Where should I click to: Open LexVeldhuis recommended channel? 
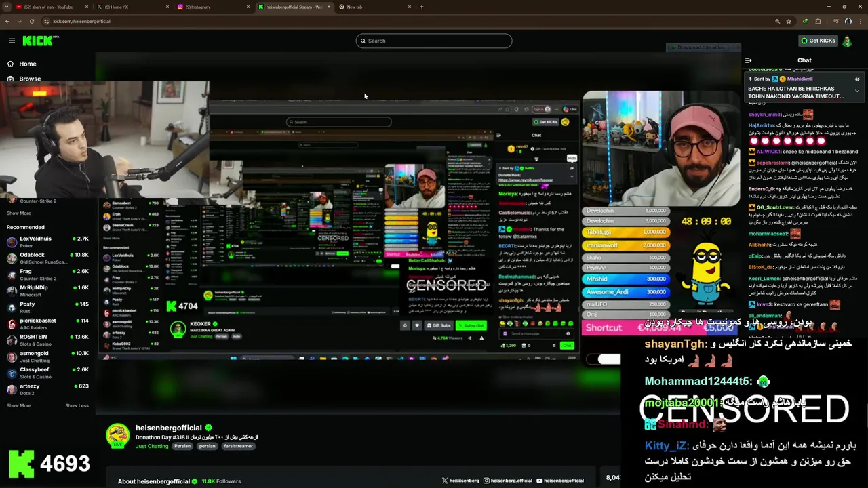47,242
